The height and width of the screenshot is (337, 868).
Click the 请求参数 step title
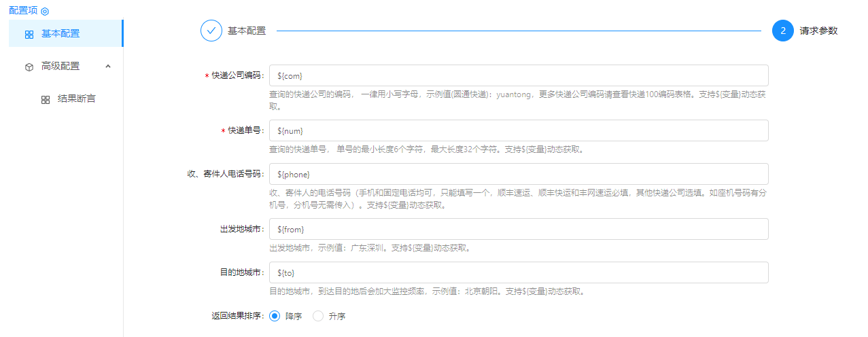point(818,31)
